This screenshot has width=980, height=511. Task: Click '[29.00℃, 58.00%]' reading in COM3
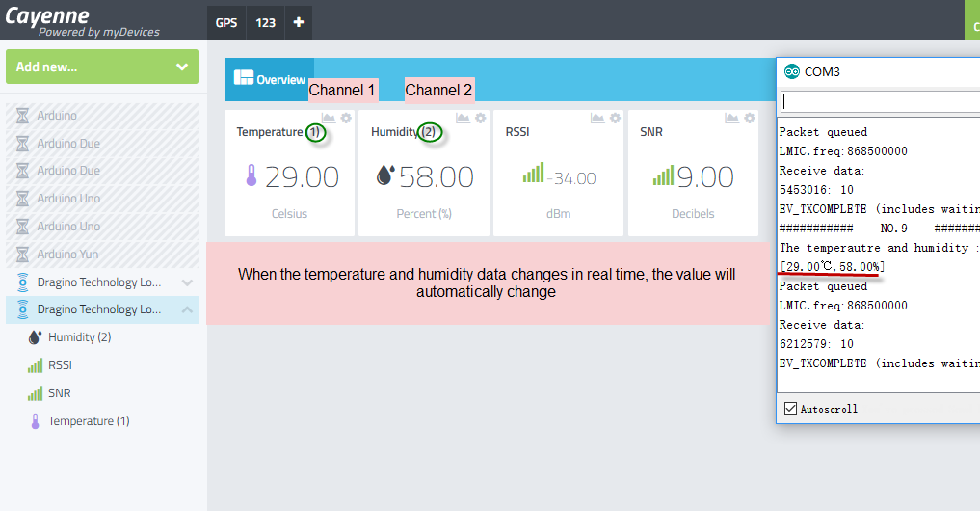coord(832,267)
